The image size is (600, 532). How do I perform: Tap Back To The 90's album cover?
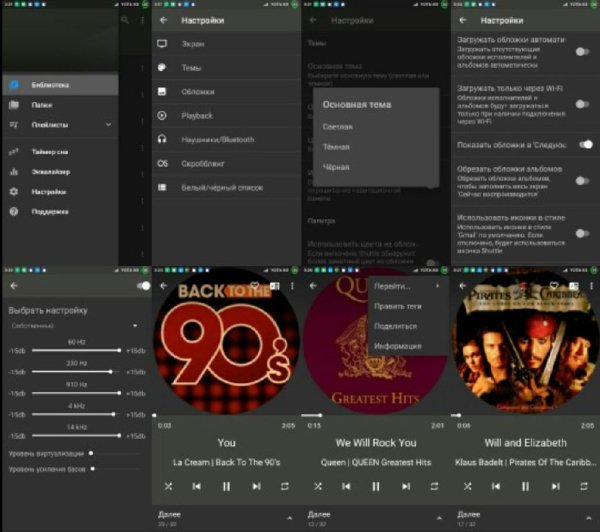coord(226,341)
